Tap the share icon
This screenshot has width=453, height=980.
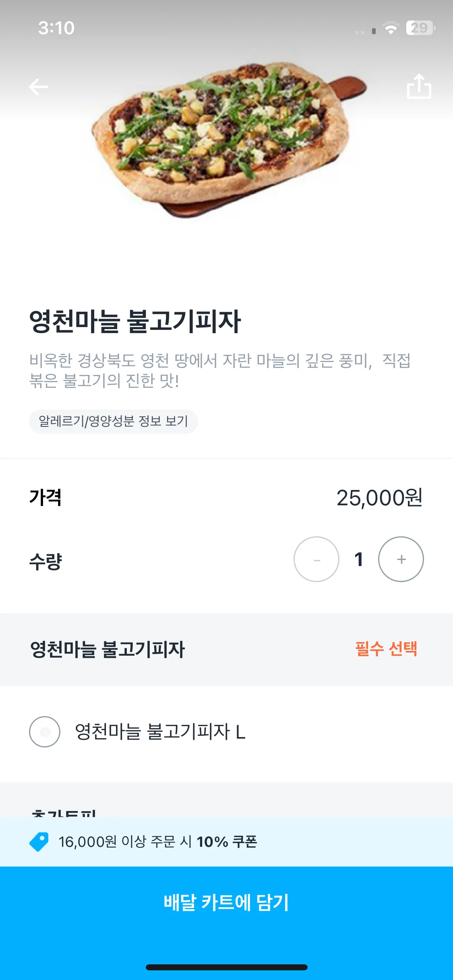[419, 86]
